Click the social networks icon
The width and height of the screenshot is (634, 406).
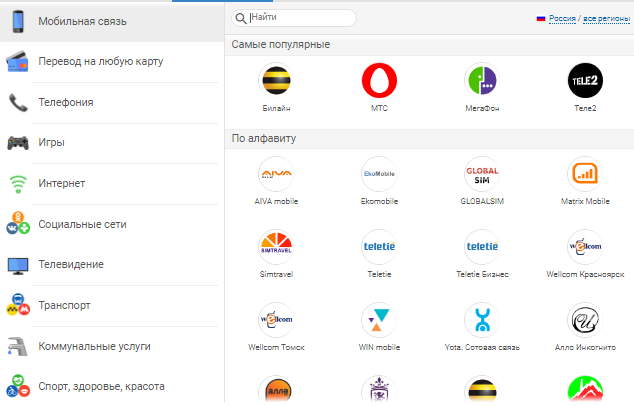(18, 223)
